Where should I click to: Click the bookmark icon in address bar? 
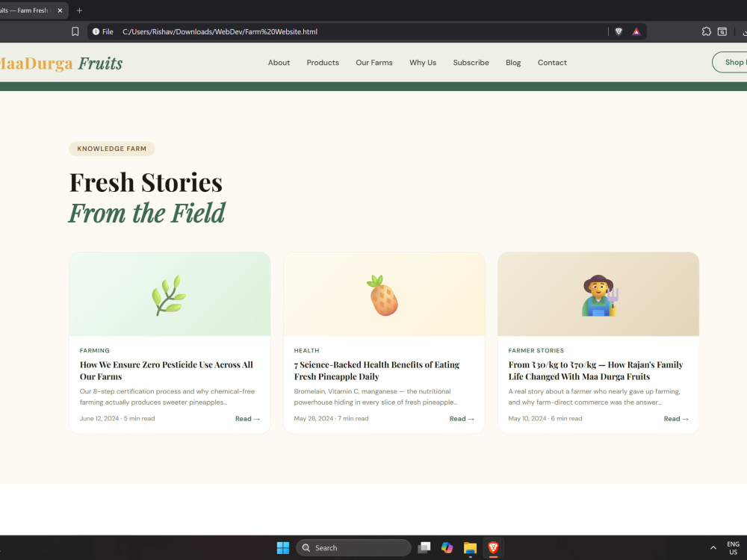point(75,31)
